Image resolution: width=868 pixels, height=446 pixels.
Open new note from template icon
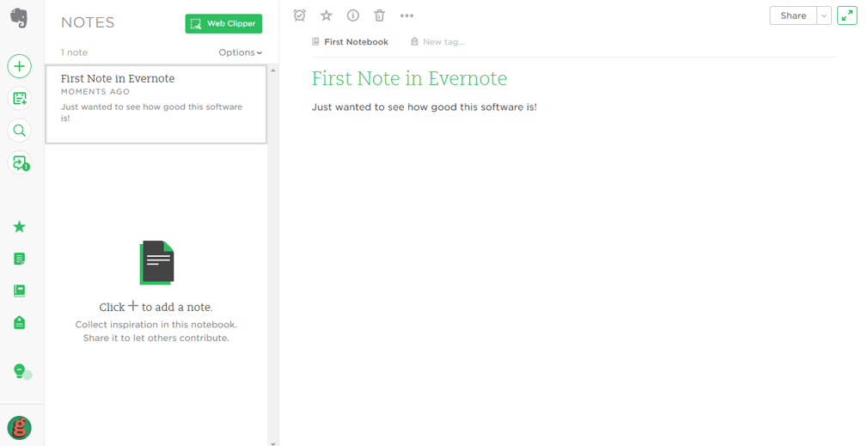(x=20, y=99)
